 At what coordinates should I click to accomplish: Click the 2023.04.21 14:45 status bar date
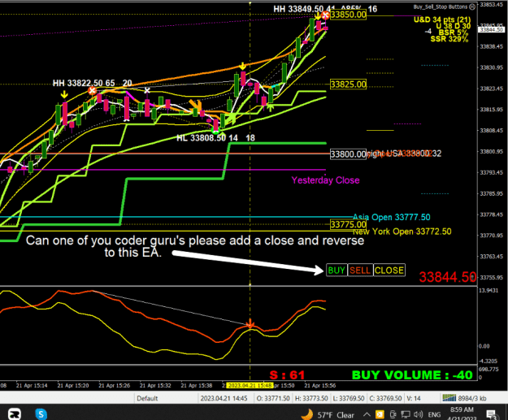click(x=224, y=398)
